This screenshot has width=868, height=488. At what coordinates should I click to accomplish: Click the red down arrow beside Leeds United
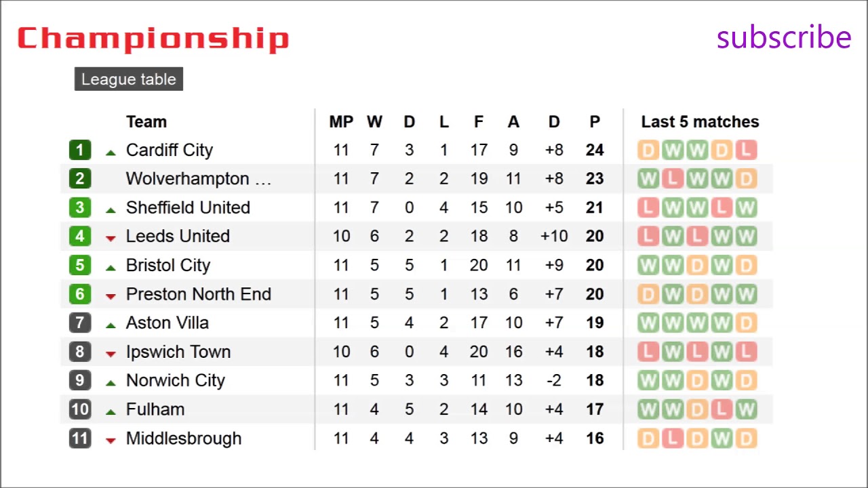[111, 238]
